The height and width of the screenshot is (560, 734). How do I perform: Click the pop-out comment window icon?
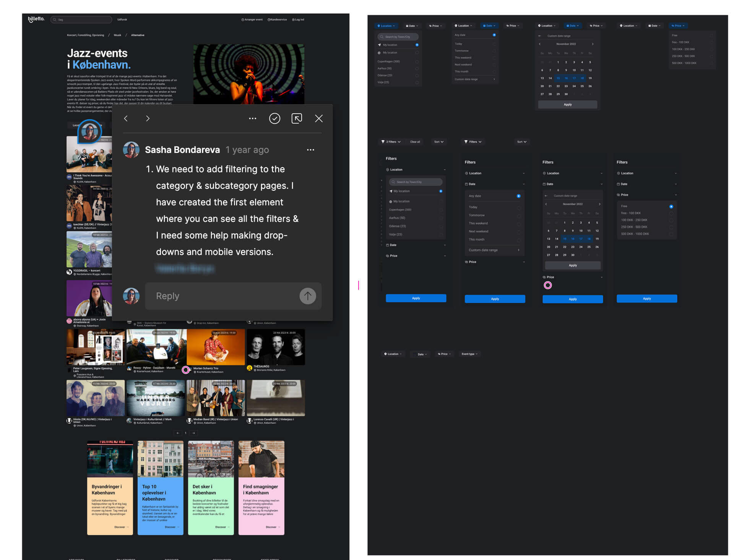[297, 118]
